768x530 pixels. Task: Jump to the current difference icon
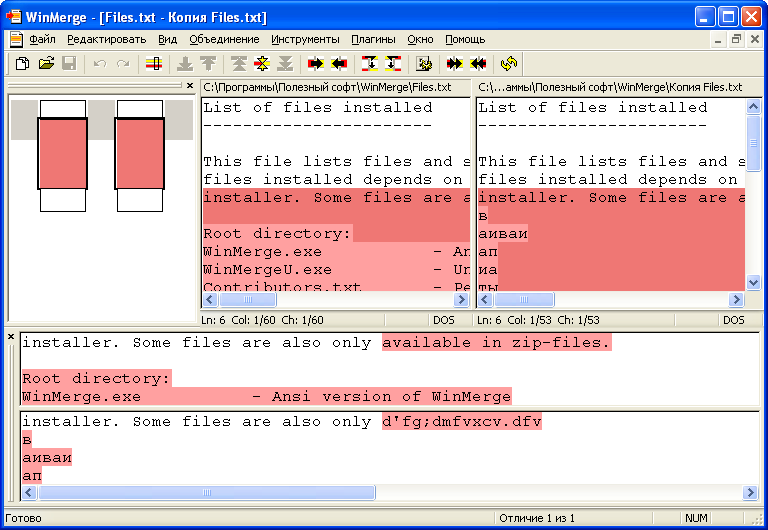coord(262,64)
